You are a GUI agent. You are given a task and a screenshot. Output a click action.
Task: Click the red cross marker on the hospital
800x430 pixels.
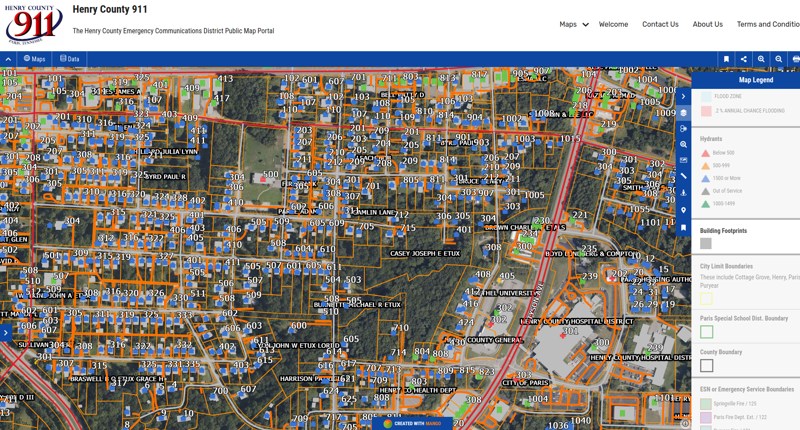[x=563, y=336]
